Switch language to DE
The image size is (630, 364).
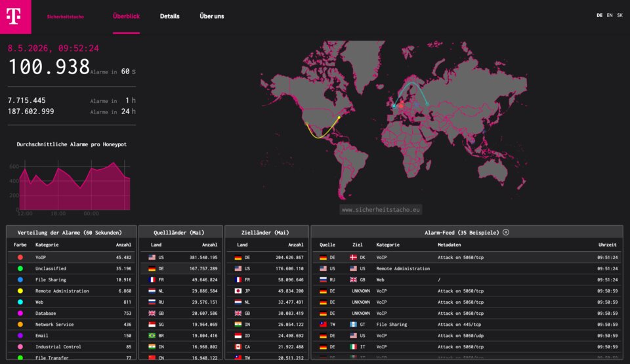(599, 15)
